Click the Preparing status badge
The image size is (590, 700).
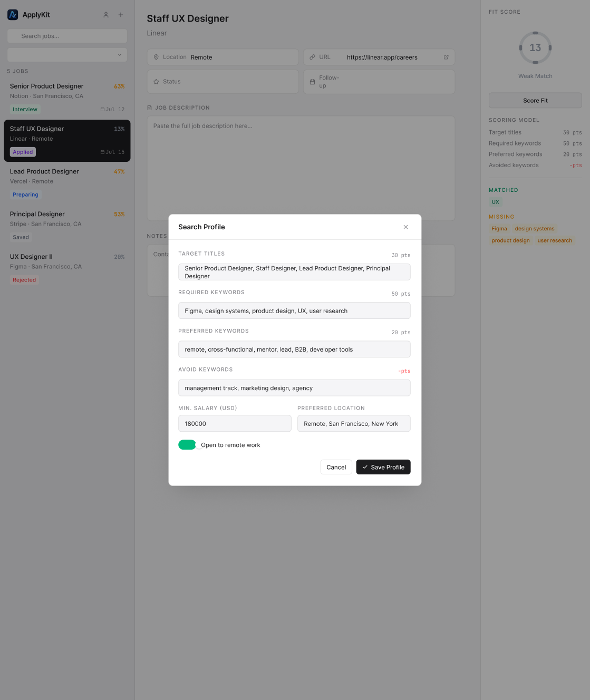pyautogui.click(x=25, y=195)
